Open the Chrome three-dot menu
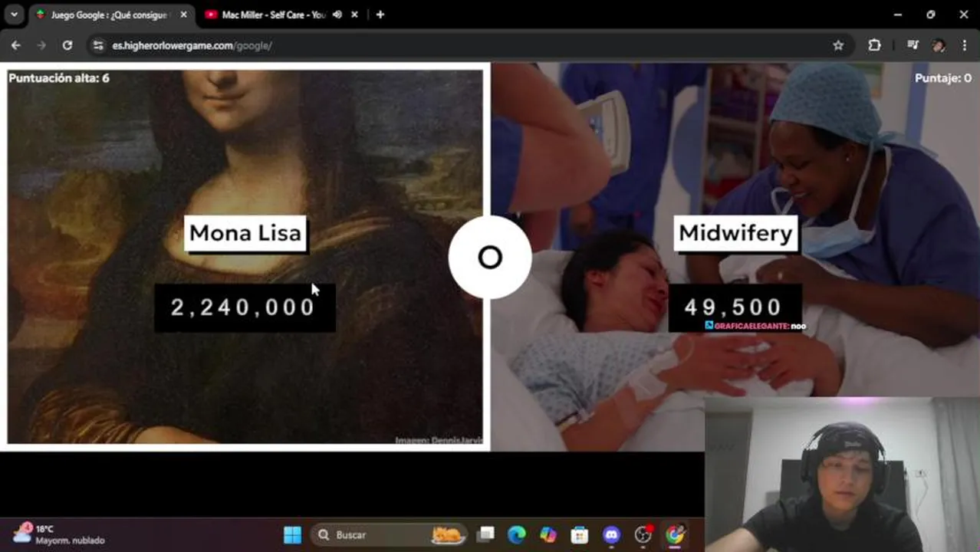Image resolution: width=980 pixels, height=552 pixels. (964, 45)
